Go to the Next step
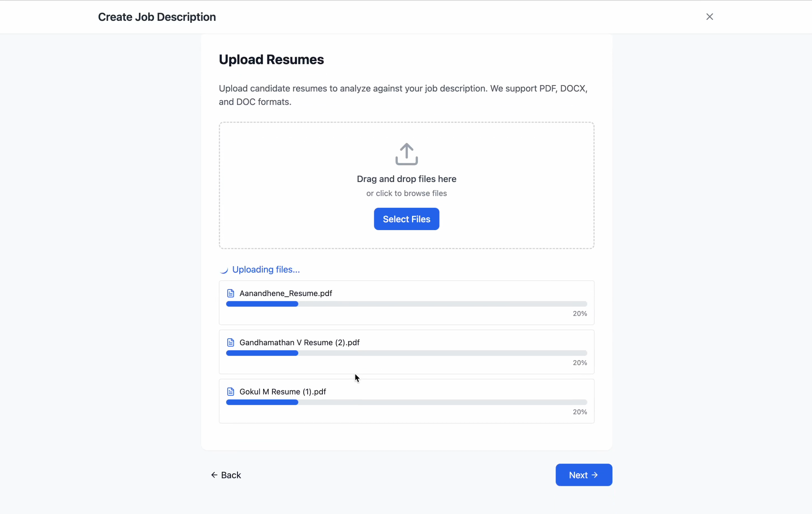 coord(583,475)
